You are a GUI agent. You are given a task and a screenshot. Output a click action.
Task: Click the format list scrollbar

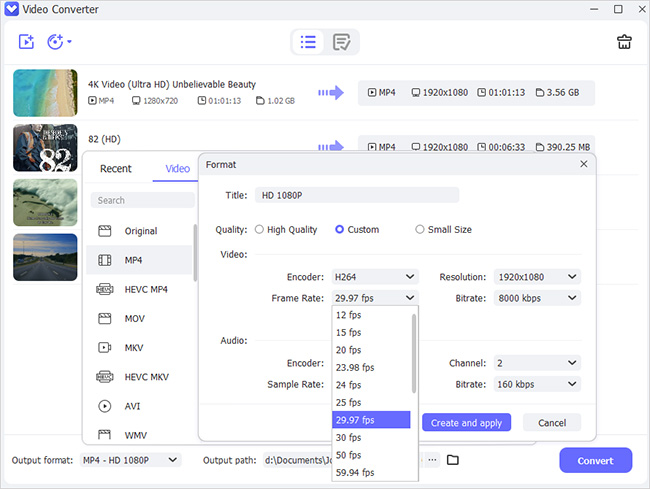(195, 253)
